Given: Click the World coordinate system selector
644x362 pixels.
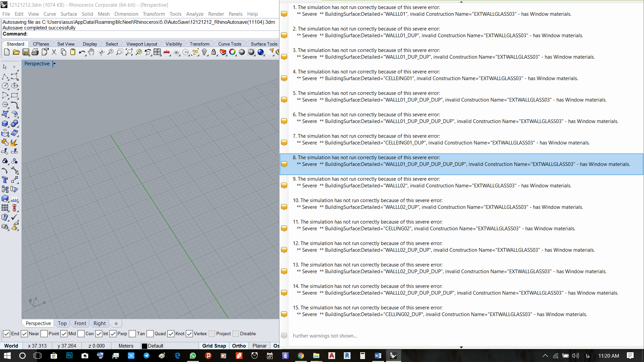Looking at the screenshot, I should coord(11,346).
